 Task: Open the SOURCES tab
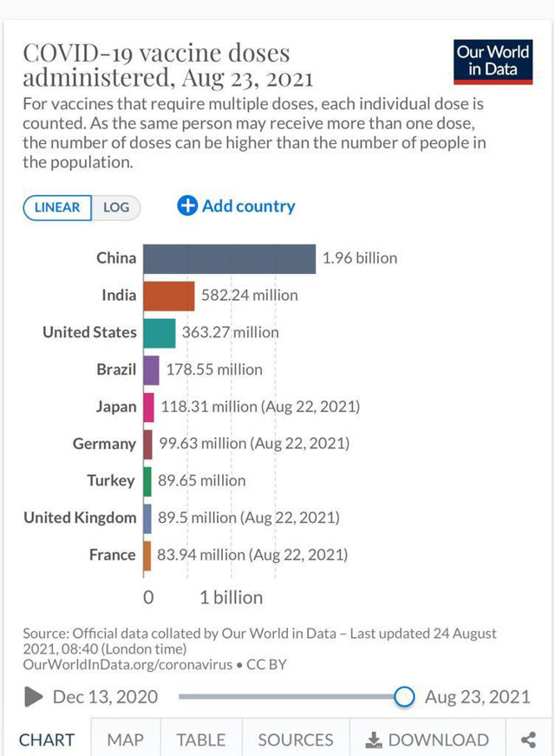click(296, 740)
